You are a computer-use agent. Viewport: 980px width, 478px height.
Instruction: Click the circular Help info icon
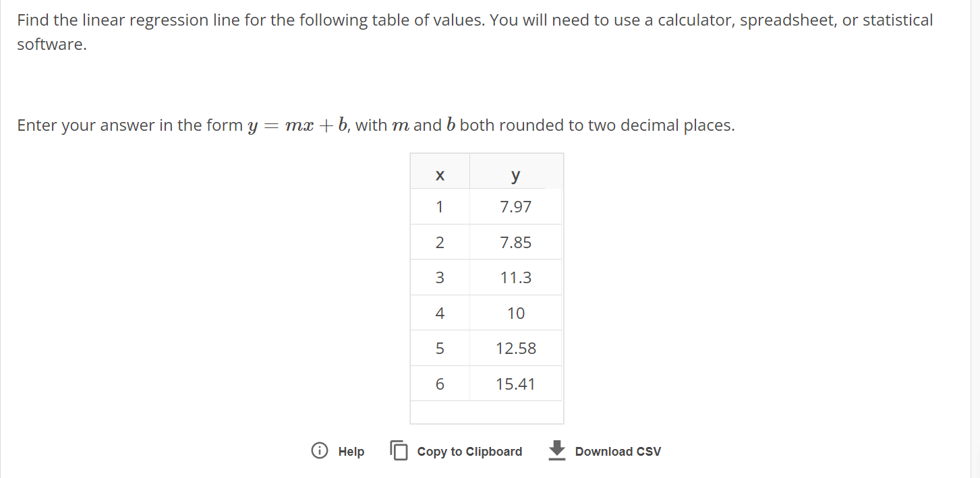(x=318, y=451)
